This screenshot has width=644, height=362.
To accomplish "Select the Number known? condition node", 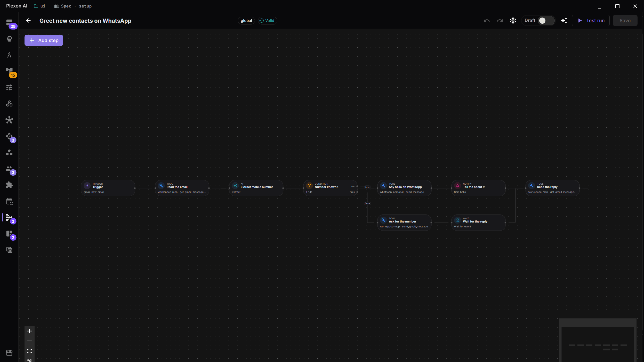I will point(330,188).
